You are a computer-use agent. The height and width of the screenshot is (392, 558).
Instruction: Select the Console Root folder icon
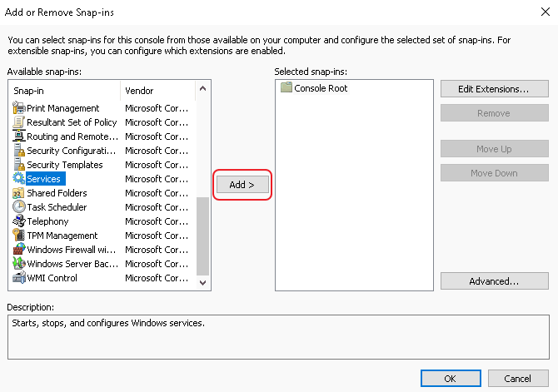click(x=286, y=88)
